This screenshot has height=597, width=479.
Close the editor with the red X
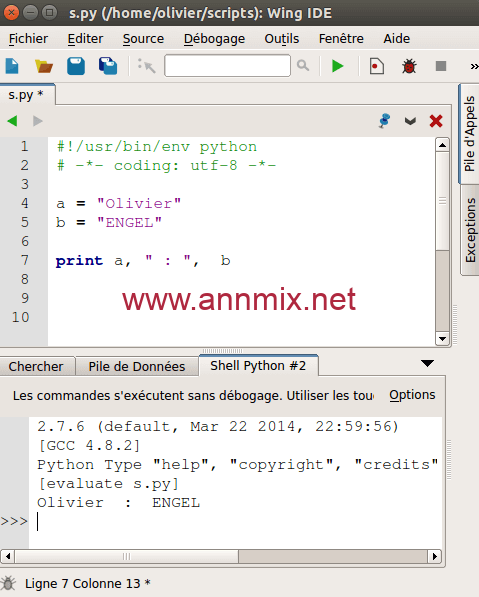(436, 121)
